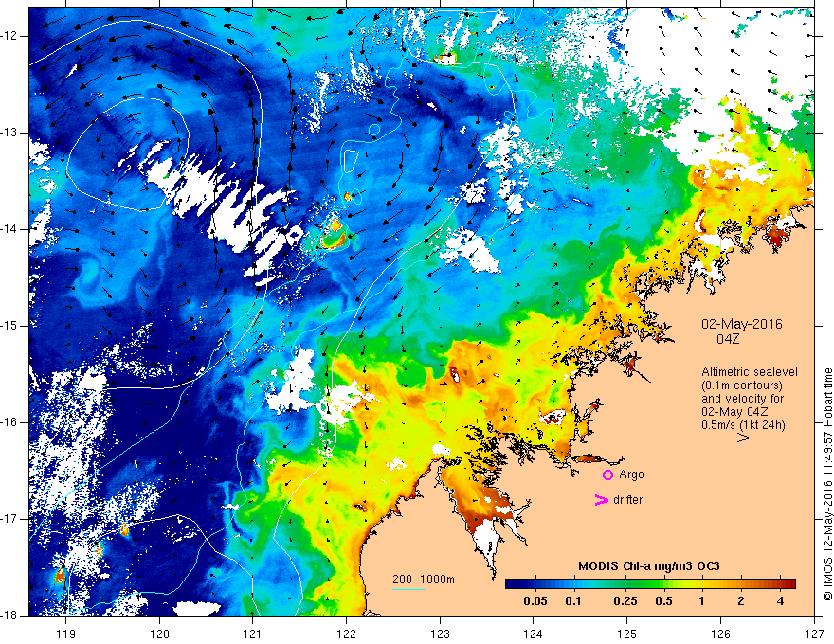This screenshot has width=834, height=644.
Task: Click the '02-May 04Z' legend text
Action: tap(734, 412)
